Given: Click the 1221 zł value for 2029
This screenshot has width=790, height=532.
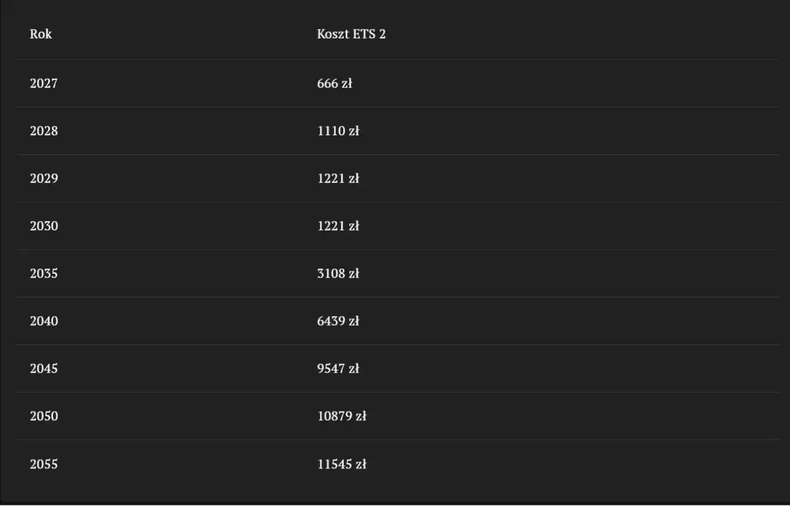Looking at the screenshot, I should click(x=338, y=178).
